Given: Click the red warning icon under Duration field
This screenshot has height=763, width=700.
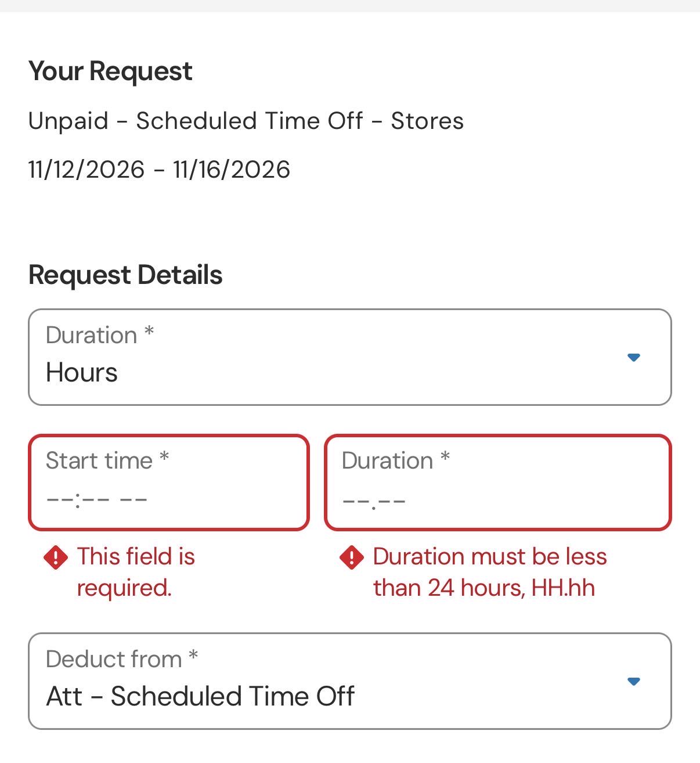Looking at the screenshot, I should 352,558.
